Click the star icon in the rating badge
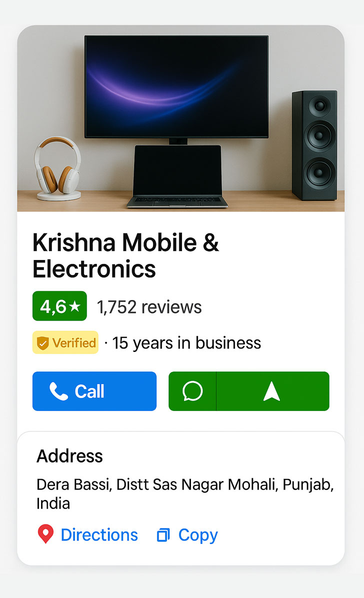 point(75,306)
